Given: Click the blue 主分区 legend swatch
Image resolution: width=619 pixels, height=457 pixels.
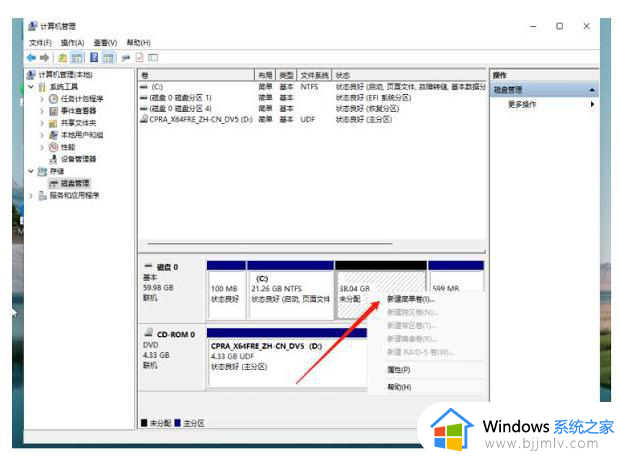Looking at the screenshot, I should click(x=178, y=423).
